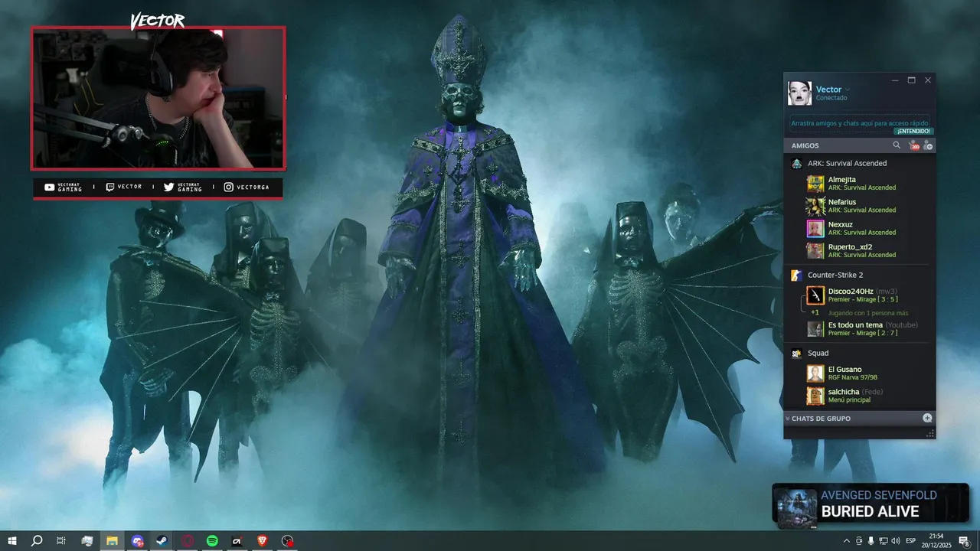Switch the ESP keyboard language indicator
This screenshot has height=551, width=980.
pyautogui.click(x=911, y=541)
